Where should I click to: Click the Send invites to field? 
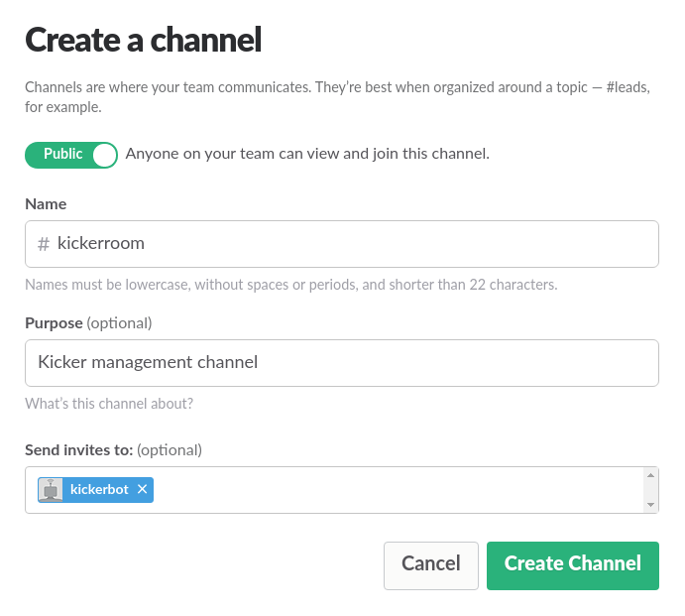(x=342, y=490)
